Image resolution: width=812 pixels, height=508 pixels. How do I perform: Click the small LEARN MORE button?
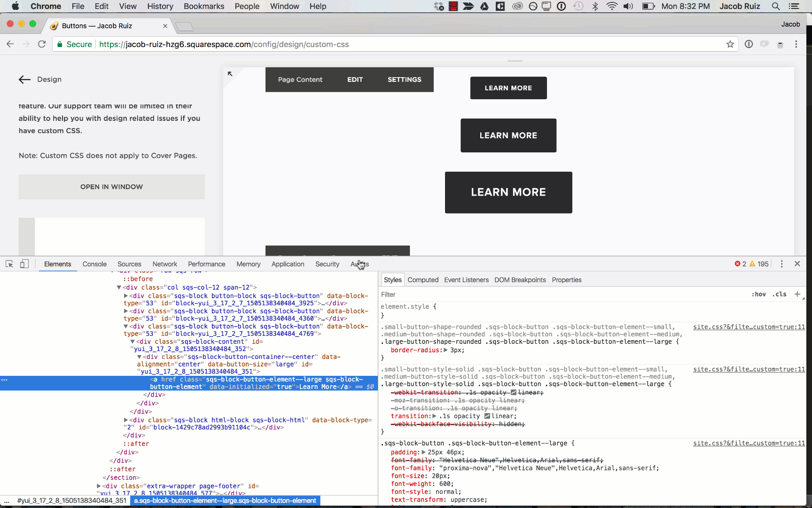click(508, 88)
